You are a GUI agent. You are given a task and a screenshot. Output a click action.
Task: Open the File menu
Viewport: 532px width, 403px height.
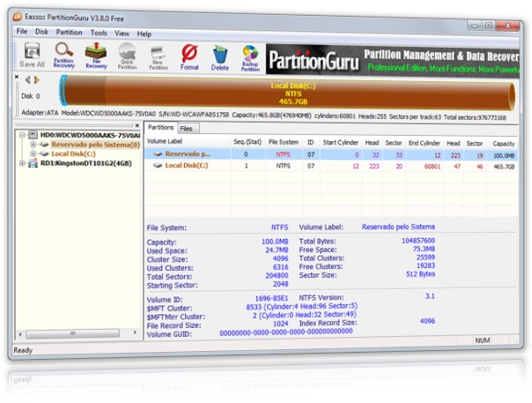click(x=22, y=31)
